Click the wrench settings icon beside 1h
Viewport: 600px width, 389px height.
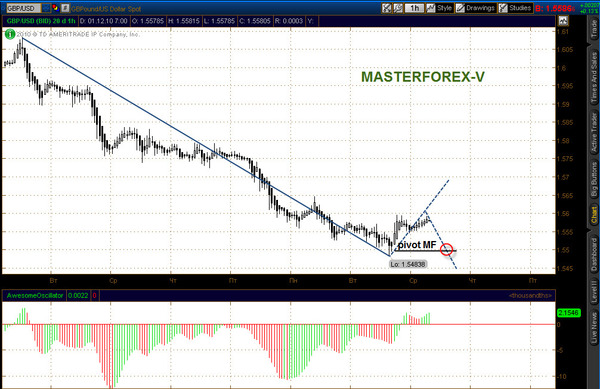click(x=398, y=8)
